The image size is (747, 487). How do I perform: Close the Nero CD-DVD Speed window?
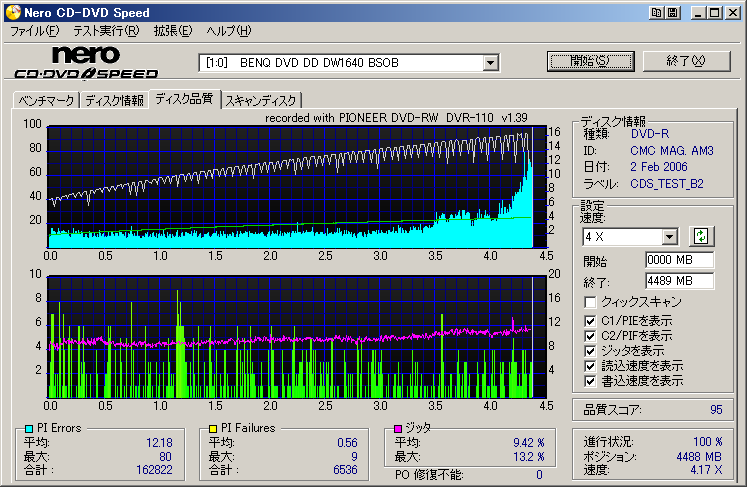point(732,13)
